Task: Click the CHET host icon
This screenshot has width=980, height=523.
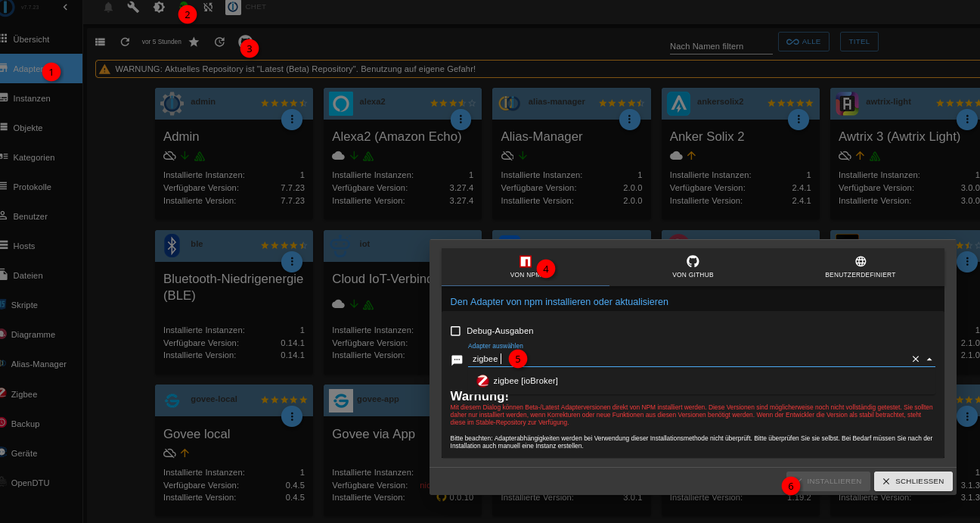Action: (233, 8)
